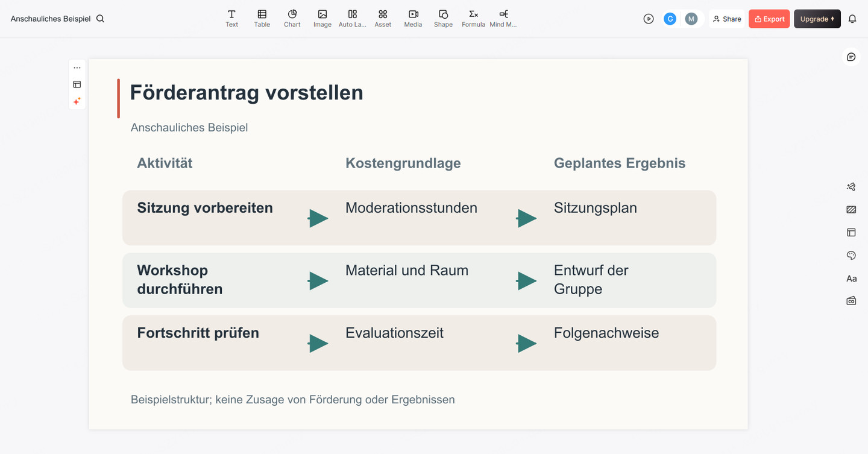Open the color theme palette icon
This screenshot has height=454, width=868.
(x=851, y=256)
